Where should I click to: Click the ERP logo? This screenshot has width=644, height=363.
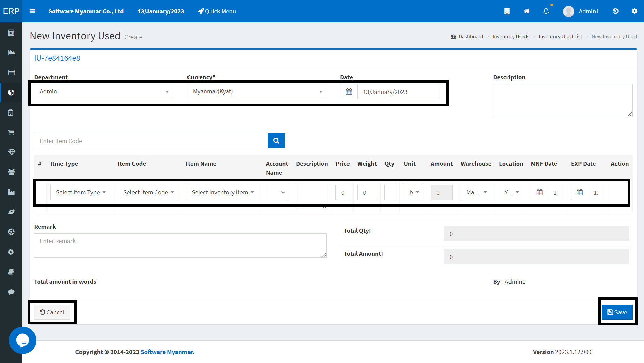pyautogui.click(x=11, y=11)
